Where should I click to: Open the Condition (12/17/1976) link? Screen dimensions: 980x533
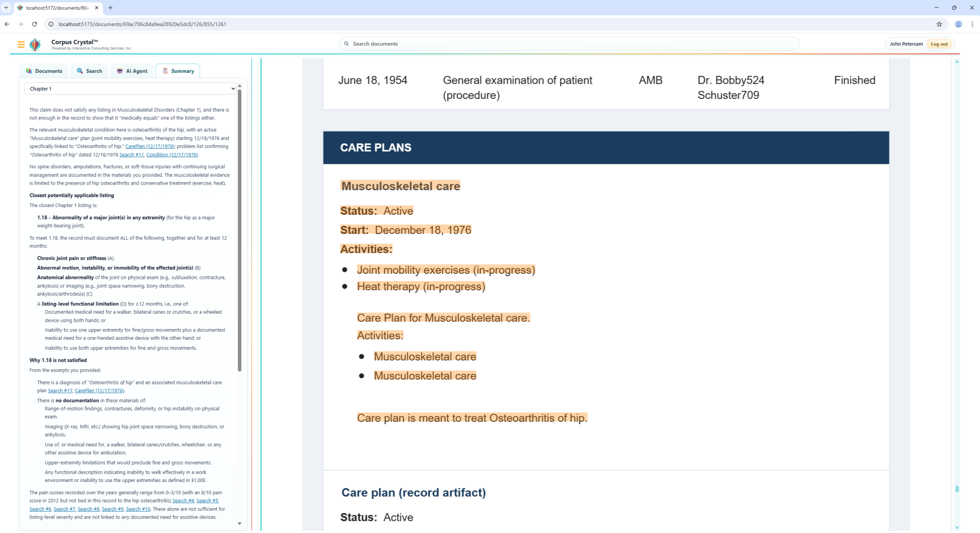coord(171,155)
